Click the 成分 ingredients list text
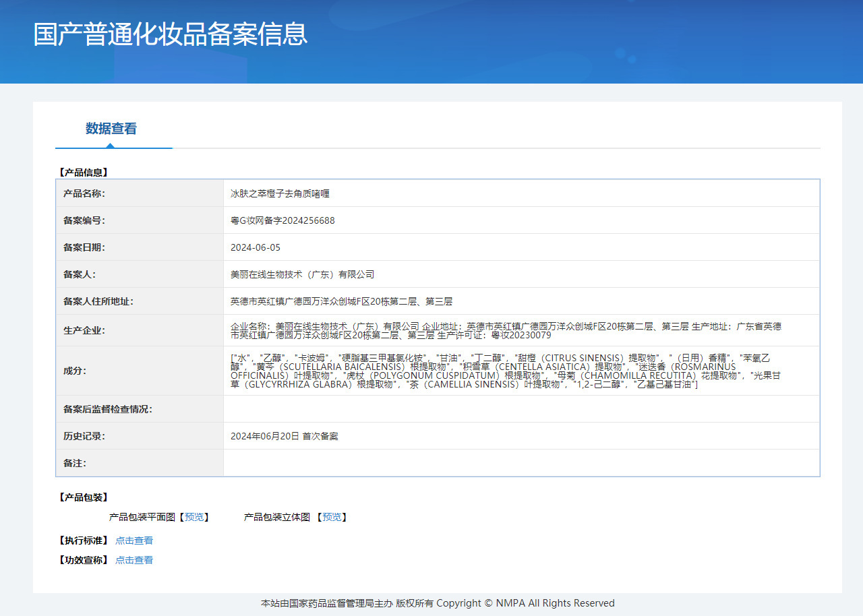Image resolution: width=863 pixels, height=616 pixels. 506,371
